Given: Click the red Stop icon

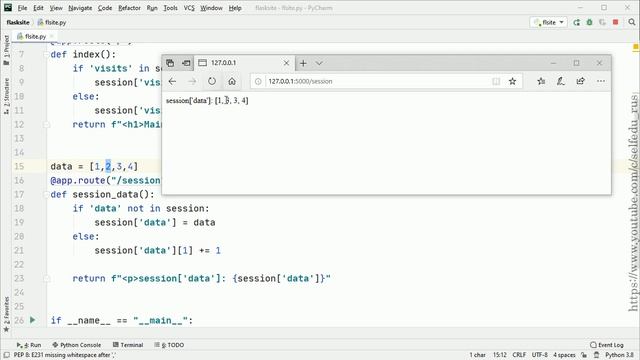Looking at the screenshot, I should pyautogui.click(x=616, y=22).
